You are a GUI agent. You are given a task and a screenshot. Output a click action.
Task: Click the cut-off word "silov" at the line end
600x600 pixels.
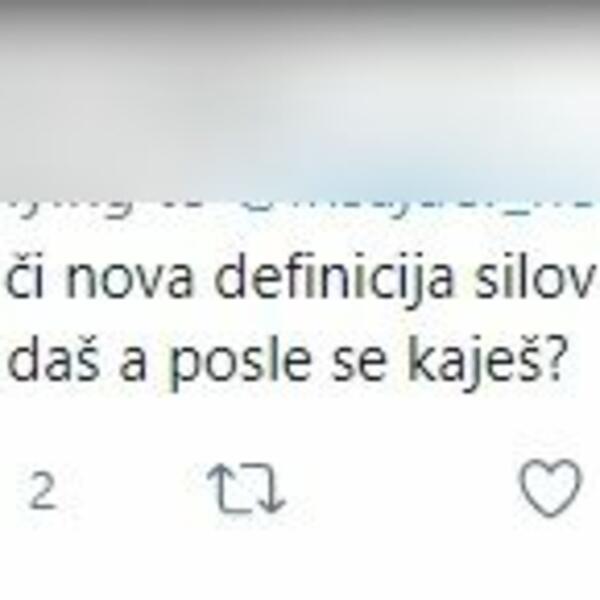click(536, 276)
